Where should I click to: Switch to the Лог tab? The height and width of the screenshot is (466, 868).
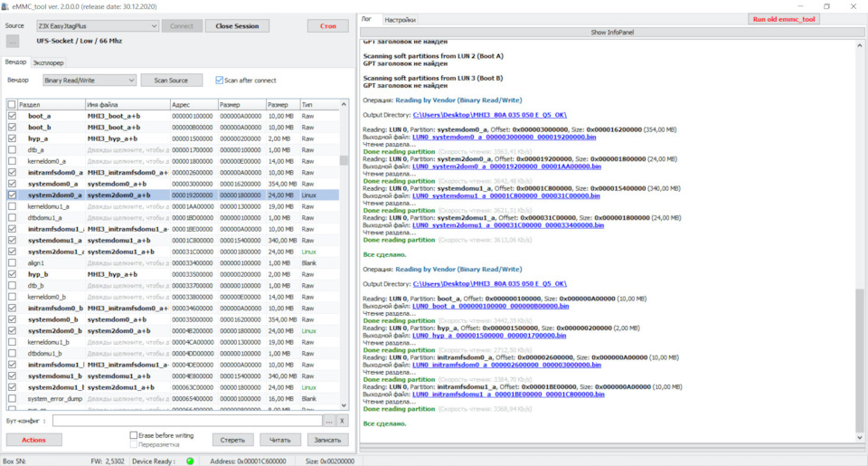tap(366, 19)
